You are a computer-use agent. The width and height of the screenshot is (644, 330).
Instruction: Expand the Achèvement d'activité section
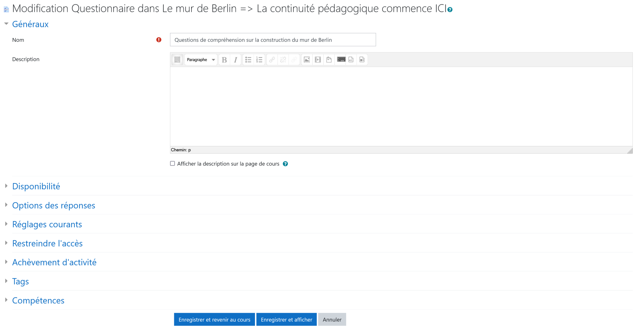pyautogui.click(x=54, y=262)
